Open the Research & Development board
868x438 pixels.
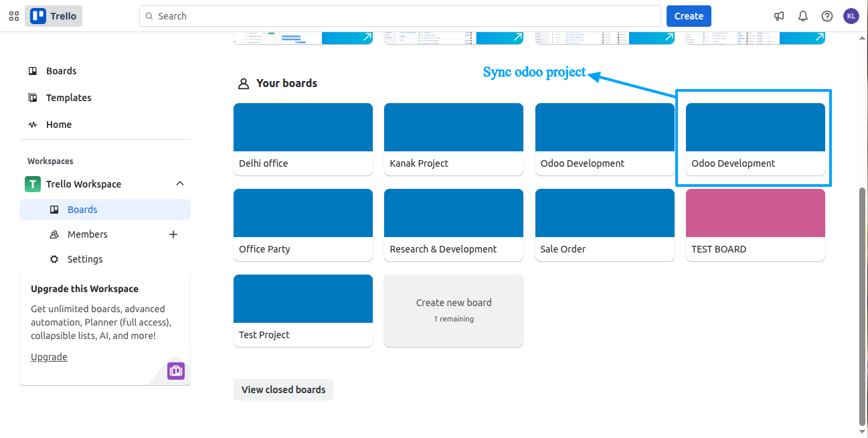pyautogui.click(x=454, y=225)
